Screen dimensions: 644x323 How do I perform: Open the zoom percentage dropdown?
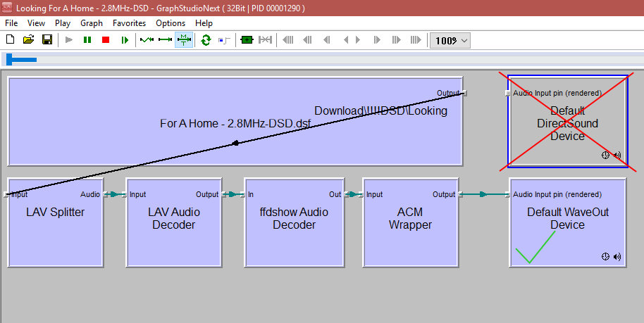pyautogui.click(x=451, y=40)
